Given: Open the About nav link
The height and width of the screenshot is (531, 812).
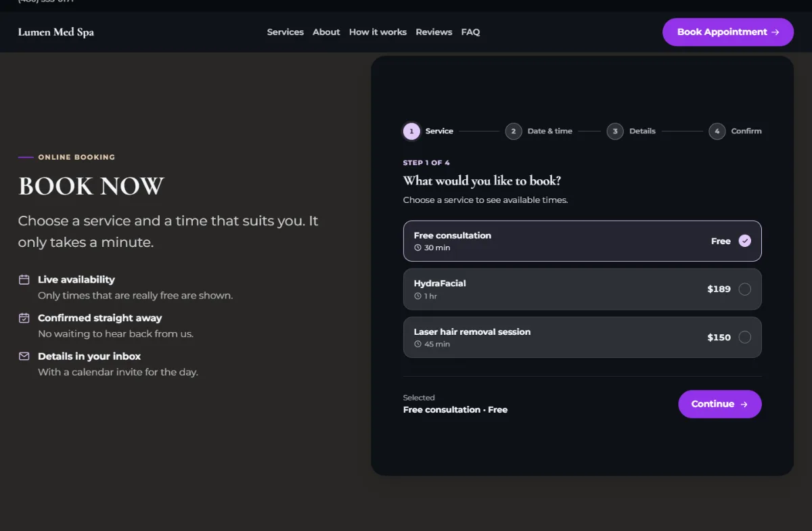Looking at the screenshot, I should point(326,32).
